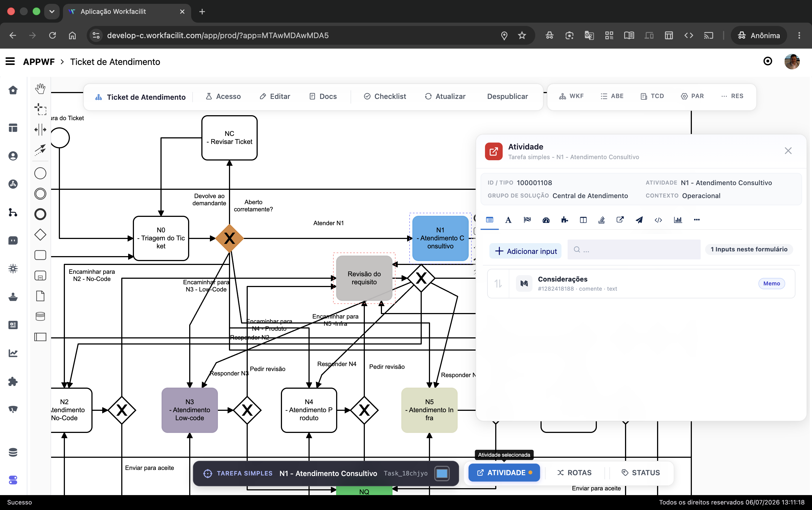The image size is (812, 510).
Task: Close the Atividade panel
Action: (x=788, y=151)
